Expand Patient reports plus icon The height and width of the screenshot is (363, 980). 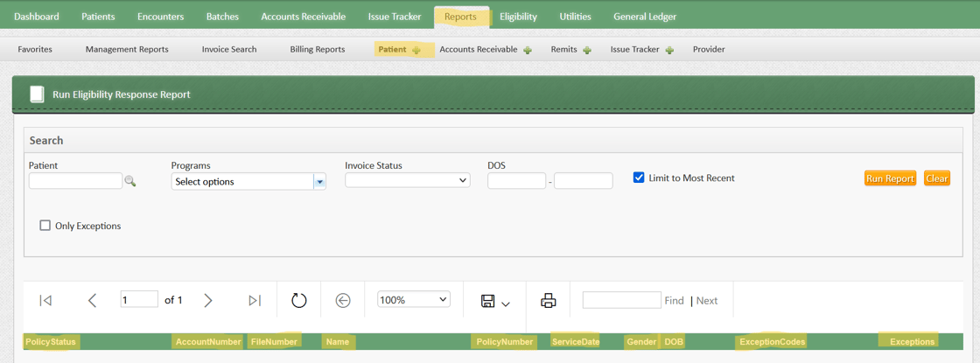pyautogui.click(x=416, y=50)
